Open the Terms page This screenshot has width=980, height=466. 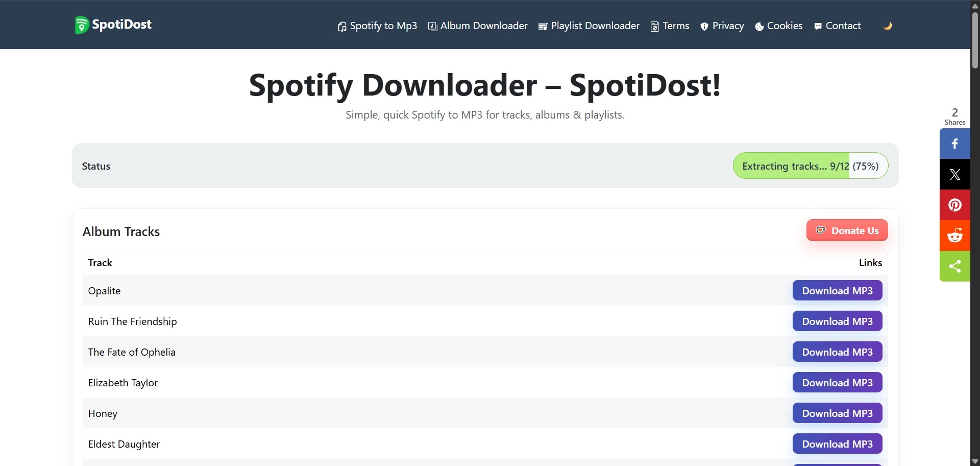tap(675, 26)
